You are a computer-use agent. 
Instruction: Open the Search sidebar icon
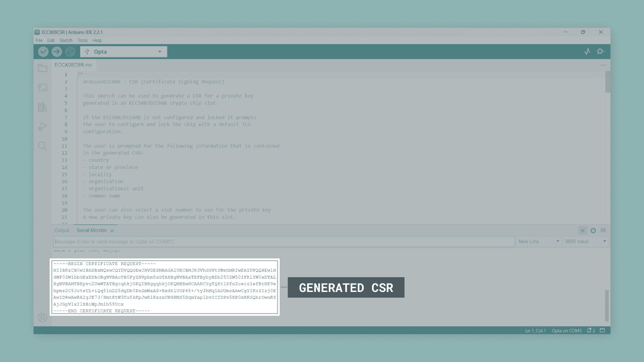pos(43,146)
